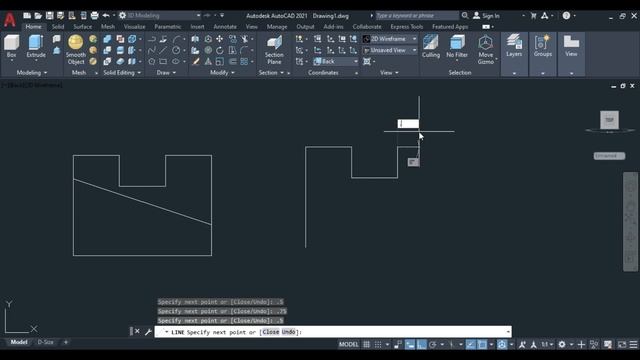Click Undo option in command line
The image size is (640, 360).
289,332
